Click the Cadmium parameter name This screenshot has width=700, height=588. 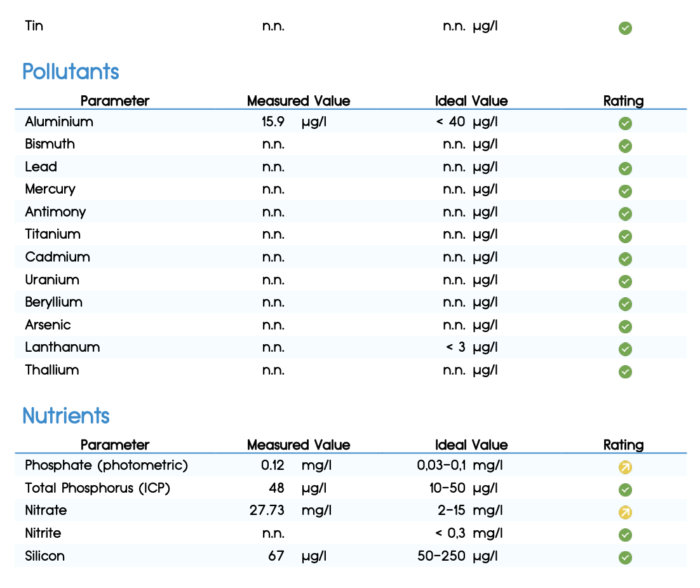tap(58, 257)
